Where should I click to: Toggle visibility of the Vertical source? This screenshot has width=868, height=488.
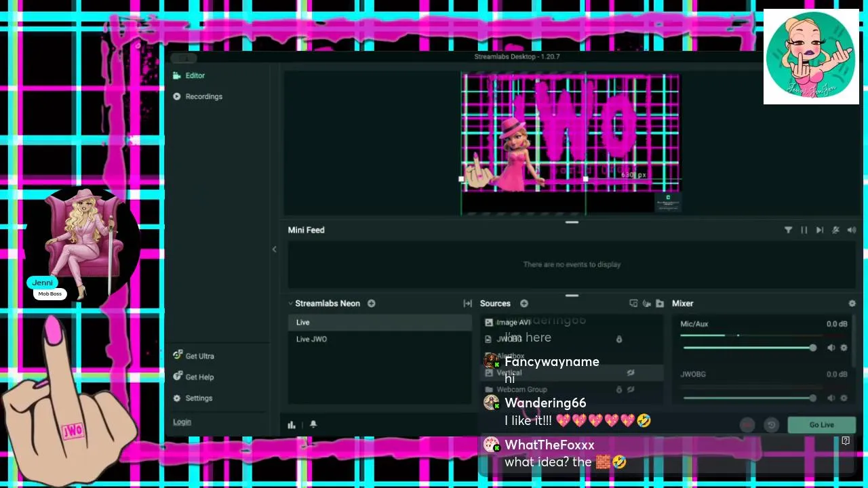click(x=631, y=373)
